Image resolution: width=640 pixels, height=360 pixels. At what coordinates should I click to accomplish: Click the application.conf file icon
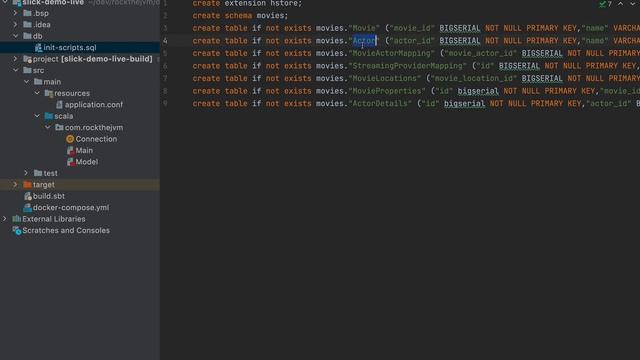tap(60, 105)
